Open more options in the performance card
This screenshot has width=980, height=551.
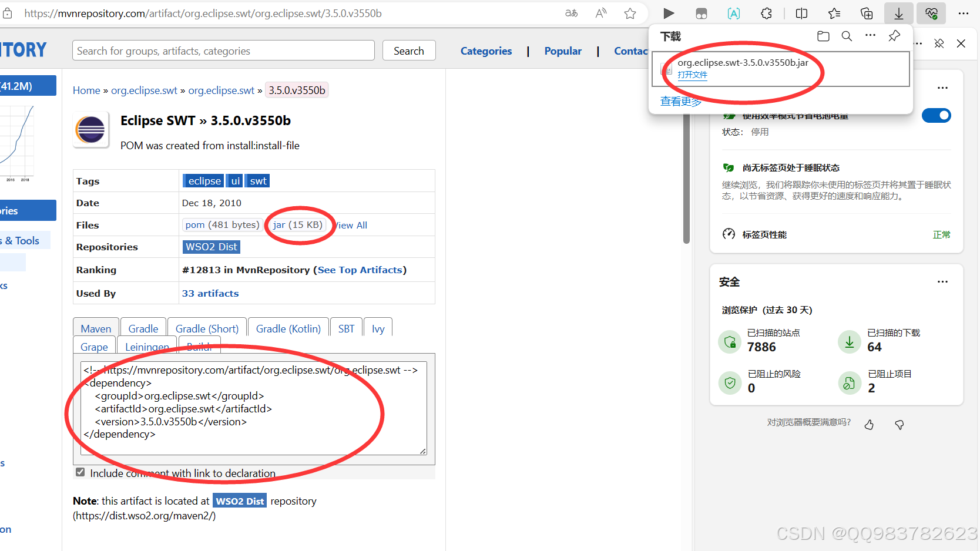942,88
